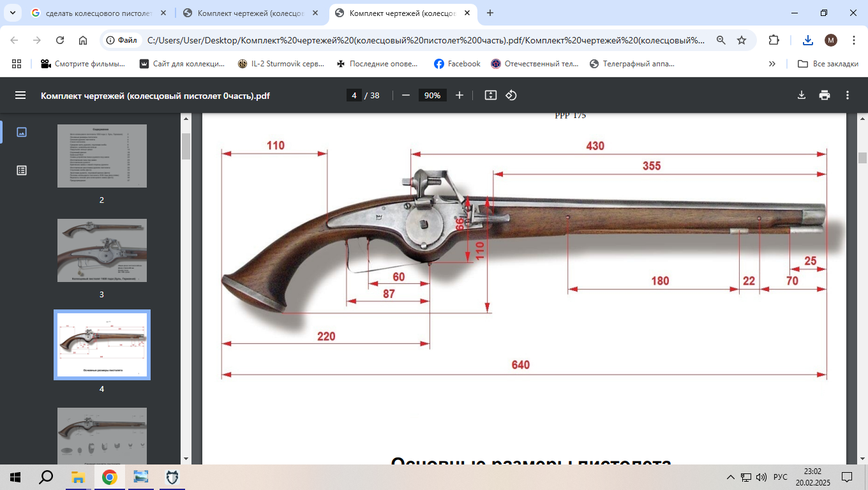Open the Facebook bookmark
The width and height of the screenshot is (868, 490).
coord(457,64)
